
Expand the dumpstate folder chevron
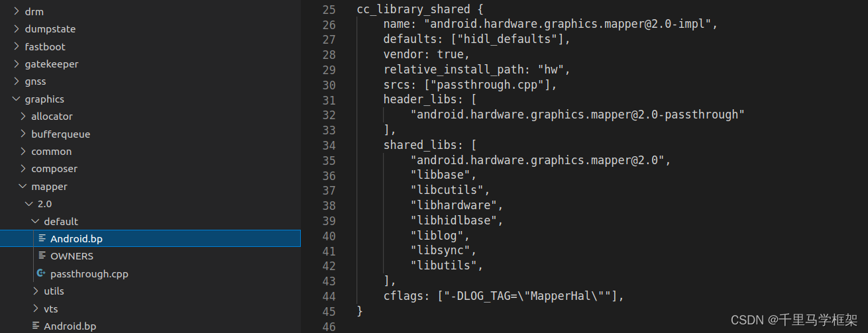pos(17,29)
